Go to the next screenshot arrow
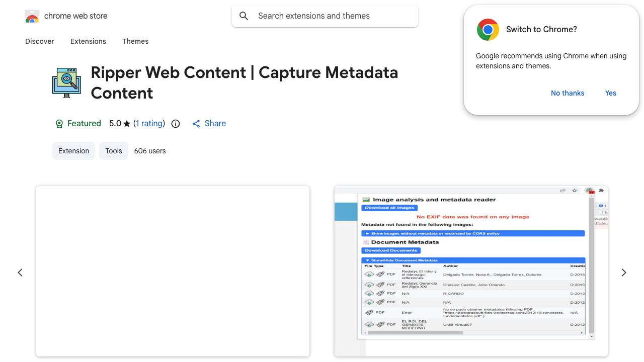Viewport: 644px width, 362px height. tap(624, 273)
